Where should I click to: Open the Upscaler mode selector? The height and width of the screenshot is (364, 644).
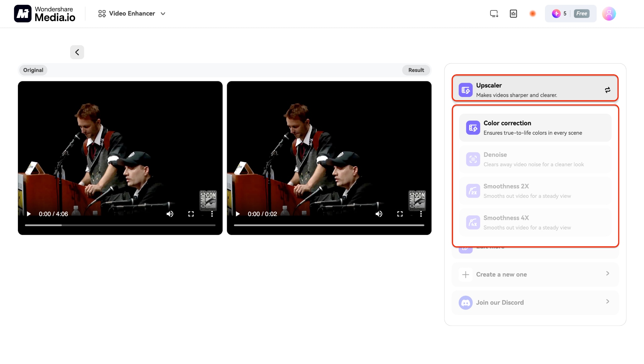coord(535,88)
